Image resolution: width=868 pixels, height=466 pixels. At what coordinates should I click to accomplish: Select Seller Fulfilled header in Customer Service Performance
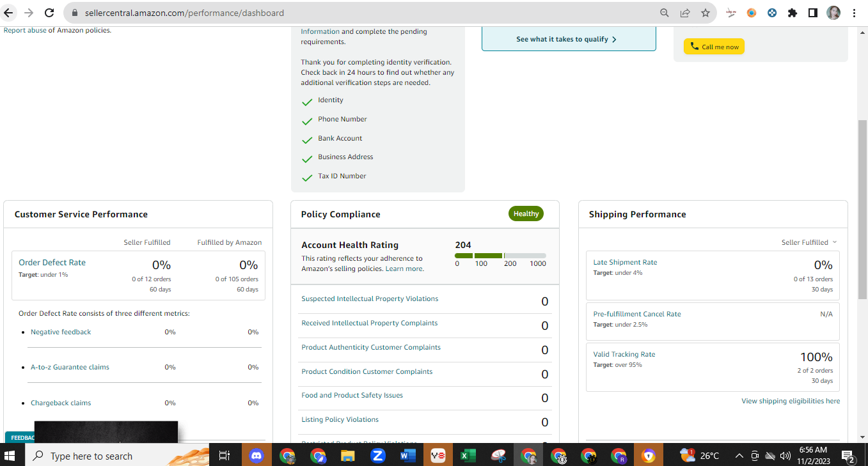pyautogui.click(x=147, y=242)
